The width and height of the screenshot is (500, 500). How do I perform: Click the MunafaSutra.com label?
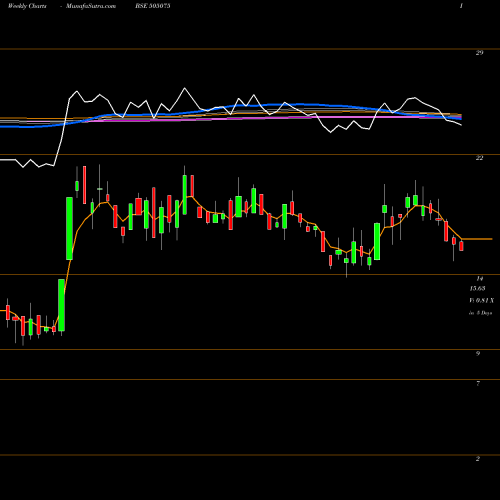click(x=91, y=6)
